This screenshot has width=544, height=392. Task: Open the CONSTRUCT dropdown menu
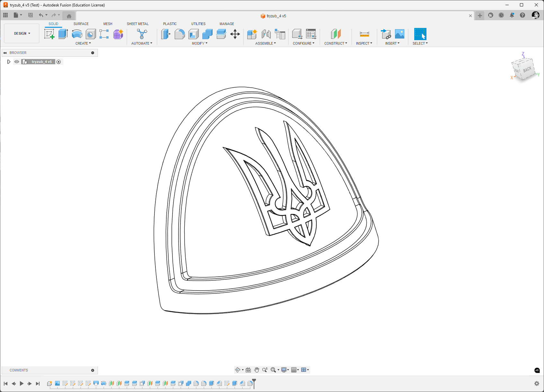point(336,43)
